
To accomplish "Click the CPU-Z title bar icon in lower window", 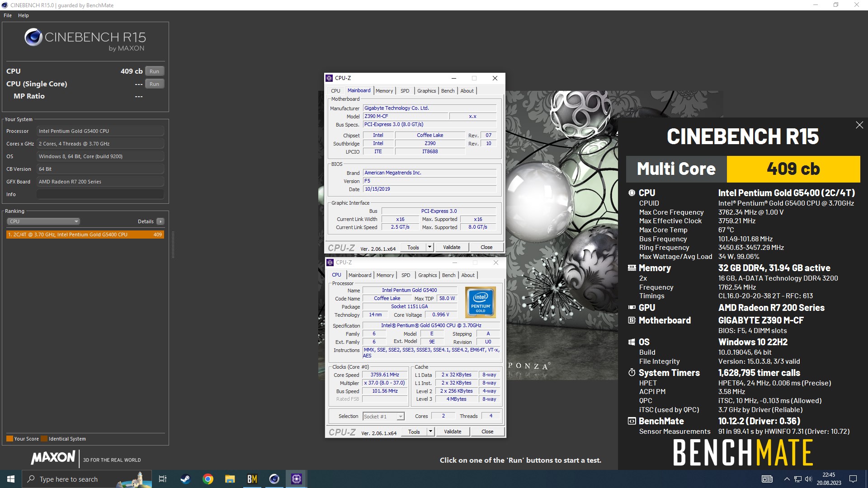I will coord(330,263).
